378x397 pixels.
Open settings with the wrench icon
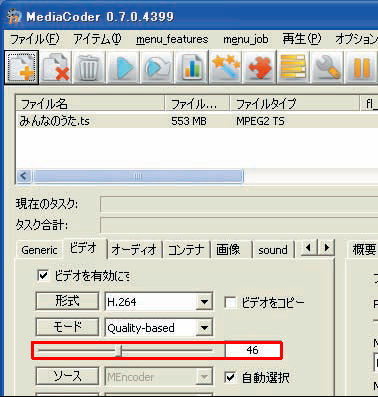[x=328, y=68]
